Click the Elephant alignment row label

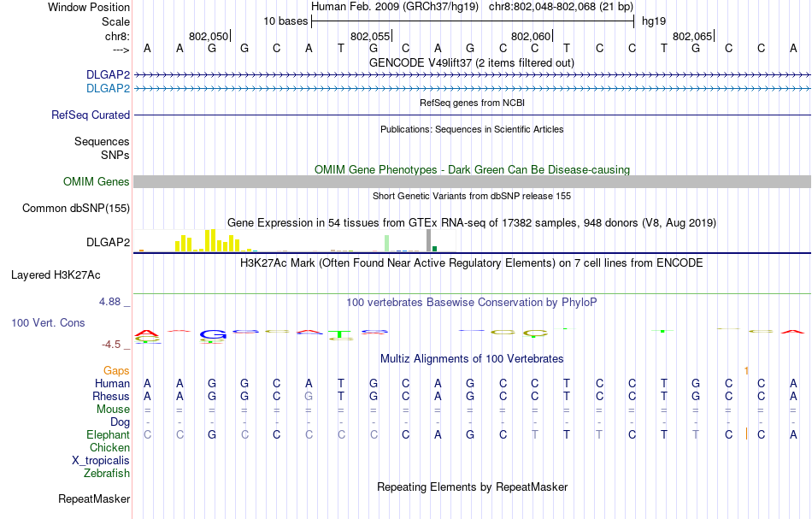108,435
